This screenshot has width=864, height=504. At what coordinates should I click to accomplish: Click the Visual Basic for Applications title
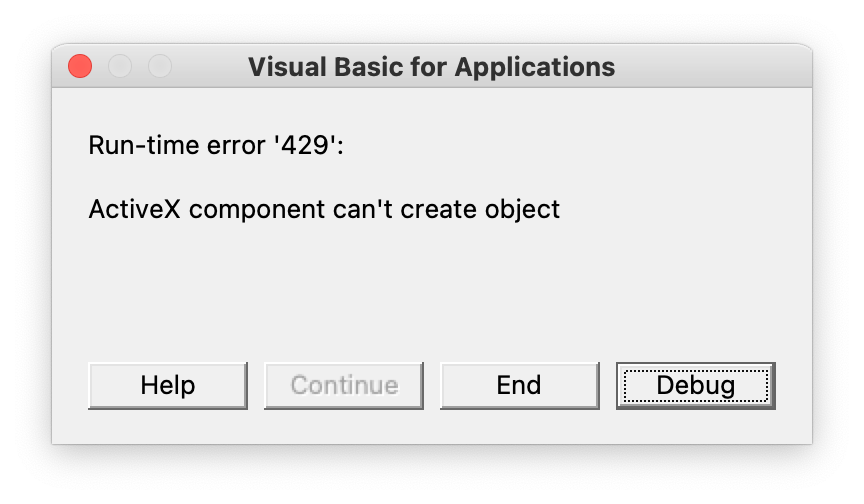[431, 67]
